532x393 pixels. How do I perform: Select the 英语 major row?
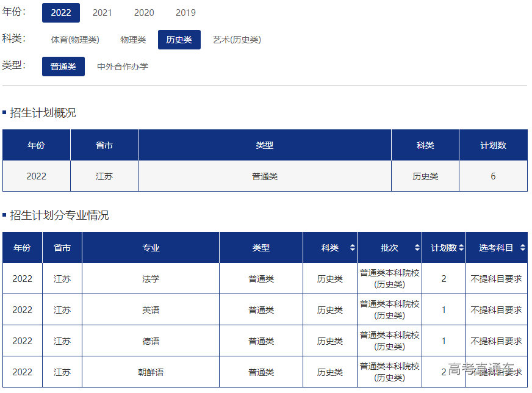pos(151,310)
